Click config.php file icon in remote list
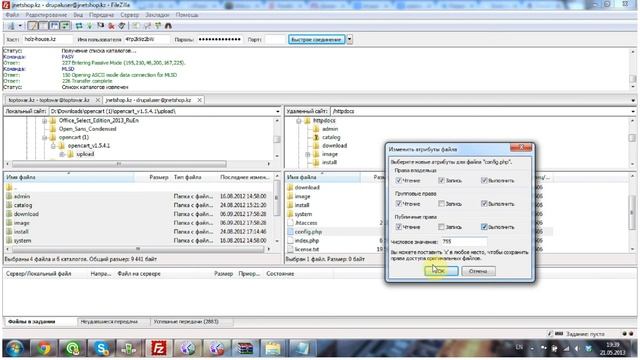 (290, 232)
